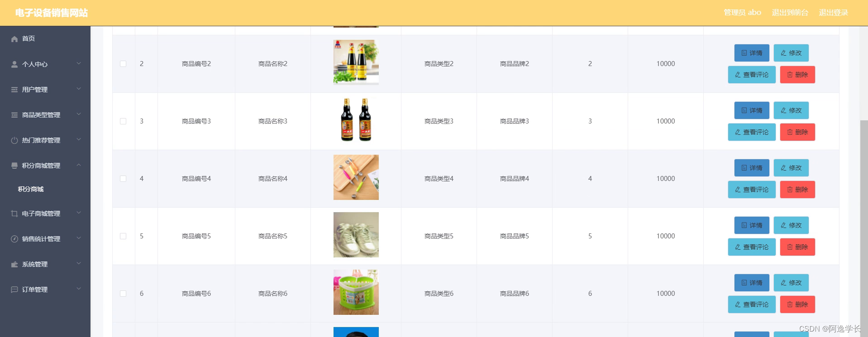This screenshot has height=337, width=868.
Task: Click the crop icon beside 电子商城管理
Action: tap(14, 214)
